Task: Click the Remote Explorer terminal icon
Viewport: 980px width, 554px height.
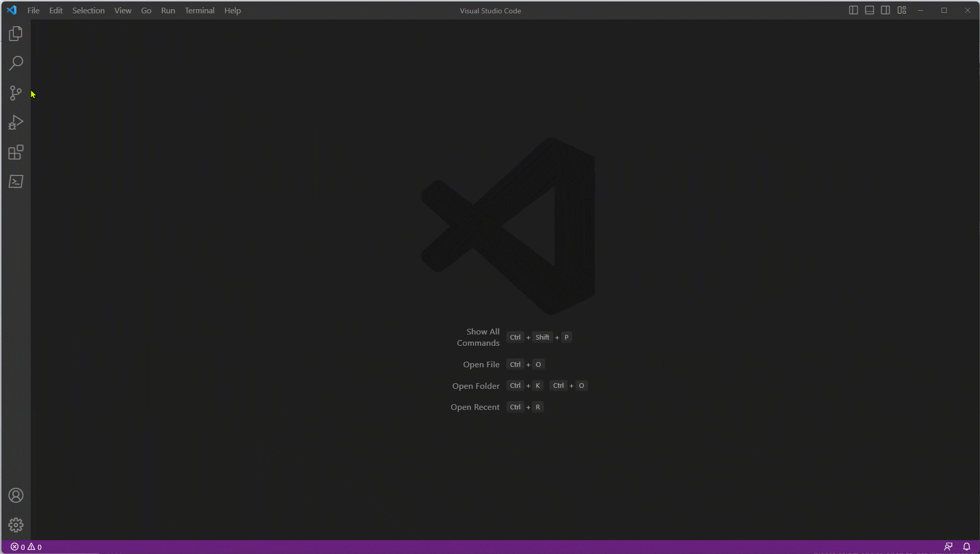Action: (15, 182)
